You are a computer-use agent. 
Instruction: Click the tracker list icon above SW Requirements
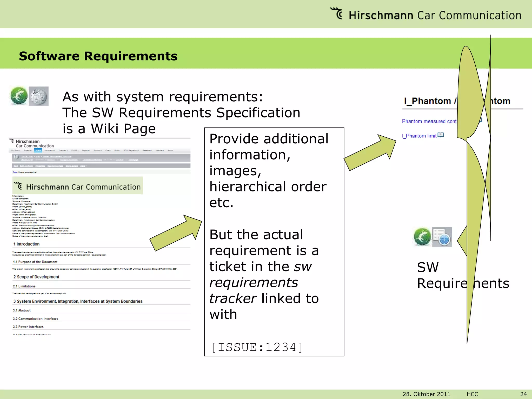point(442,237)
